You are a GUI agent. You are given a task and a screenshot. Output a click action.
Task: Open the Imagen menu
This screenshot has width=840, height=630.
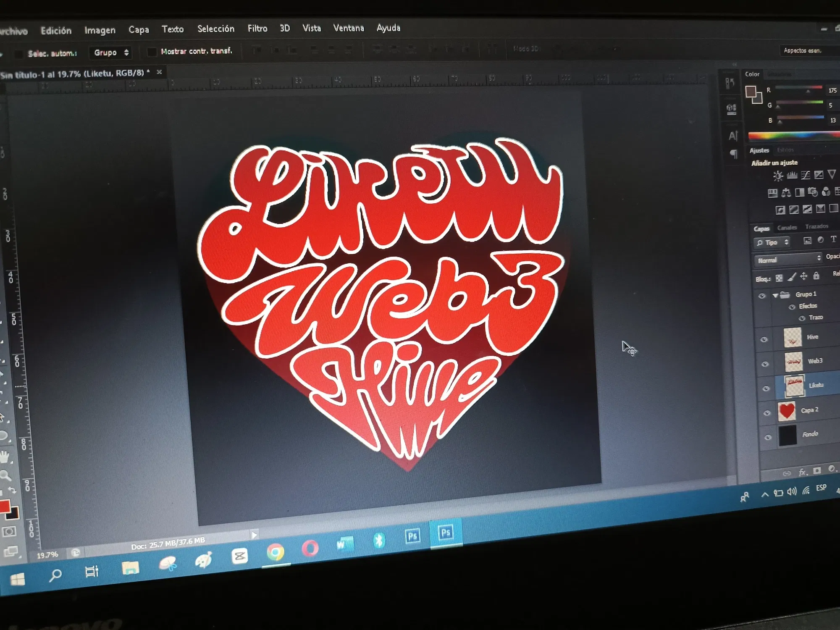point(100,30)
